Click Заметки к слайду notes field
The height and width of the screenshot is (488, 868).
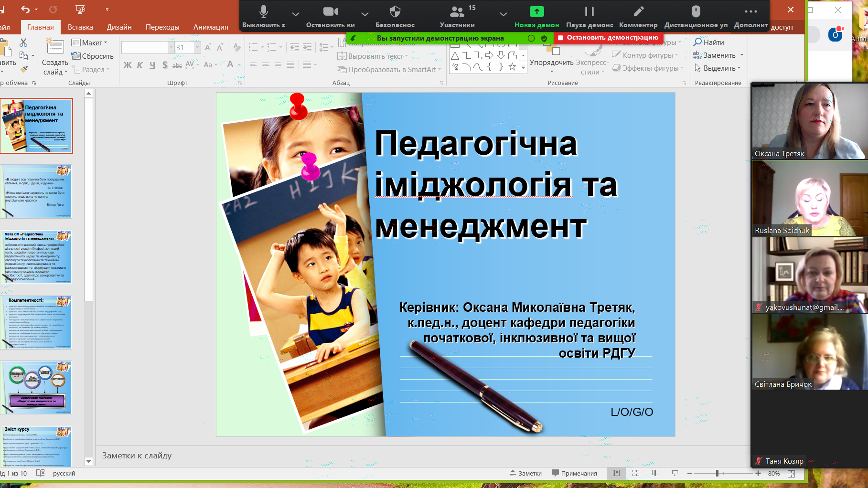(423, 456)
